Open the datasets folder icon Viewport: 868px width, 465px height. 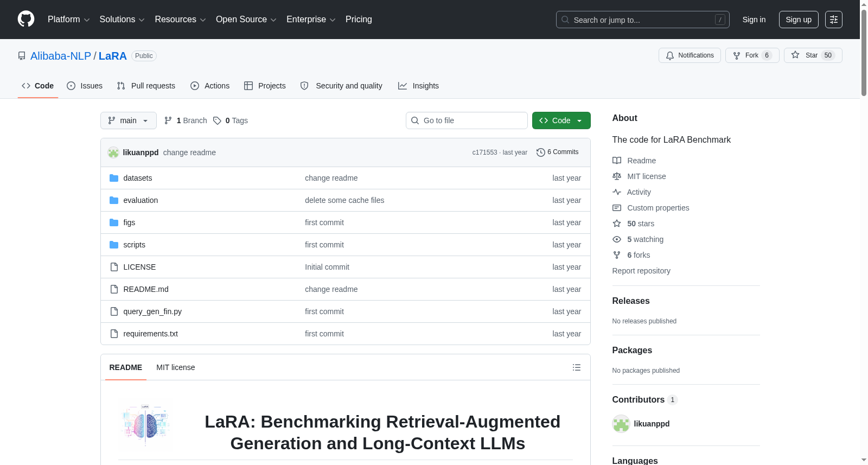pyautogui.click(x=114, y=178)
